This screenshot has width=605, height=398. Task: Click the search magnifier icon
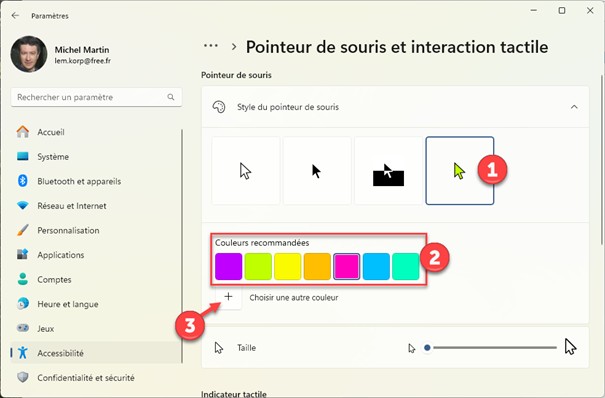click(x=171, y=97)
